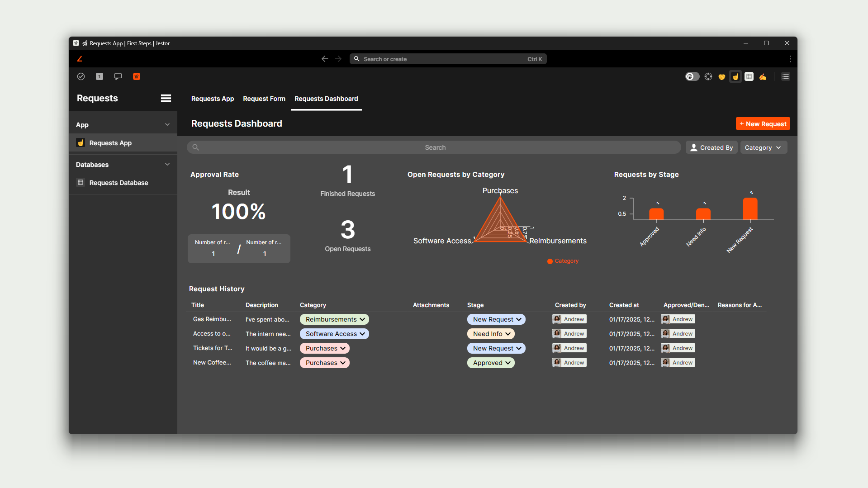Click the Reasons for A... column header
Image resolution: width=868 pixels, height=488 pixels.
click(x=740, y=305)
